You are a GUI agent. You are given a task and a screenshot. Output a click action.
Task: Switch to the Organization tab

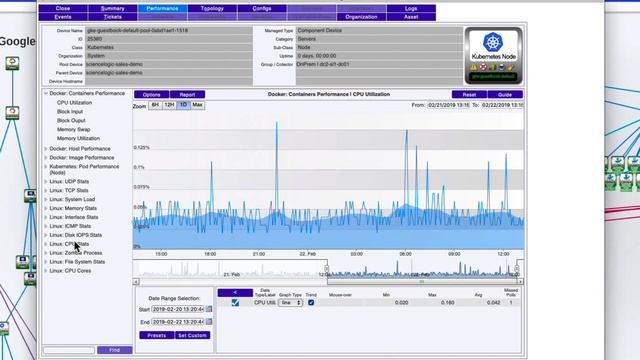pos(361,17)
